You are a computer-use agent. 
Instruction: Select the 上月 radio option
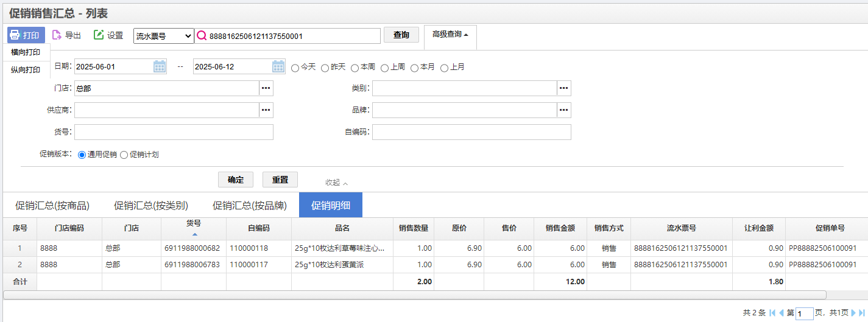(445, 68)
